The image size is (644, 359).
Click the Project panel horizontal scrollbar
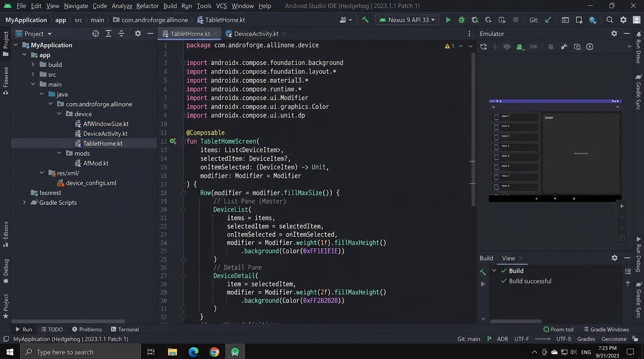(x=68, y=321)
